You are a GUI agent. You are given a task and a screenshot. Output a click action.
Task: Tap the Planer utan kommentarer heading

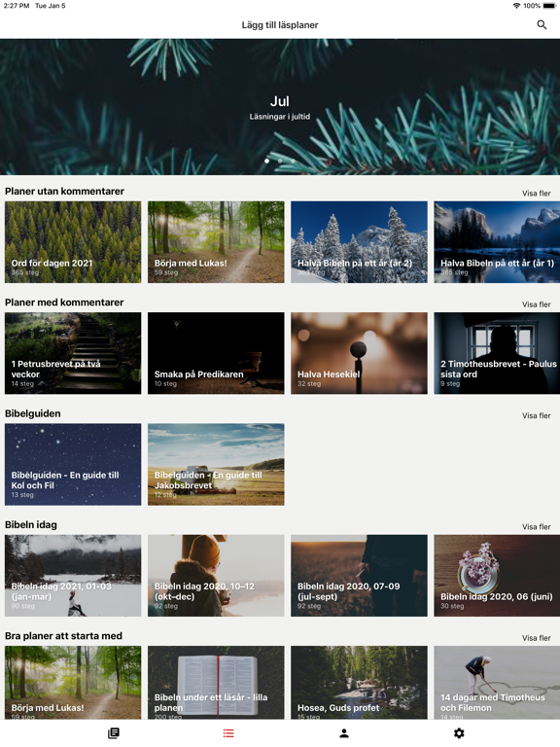64,191
